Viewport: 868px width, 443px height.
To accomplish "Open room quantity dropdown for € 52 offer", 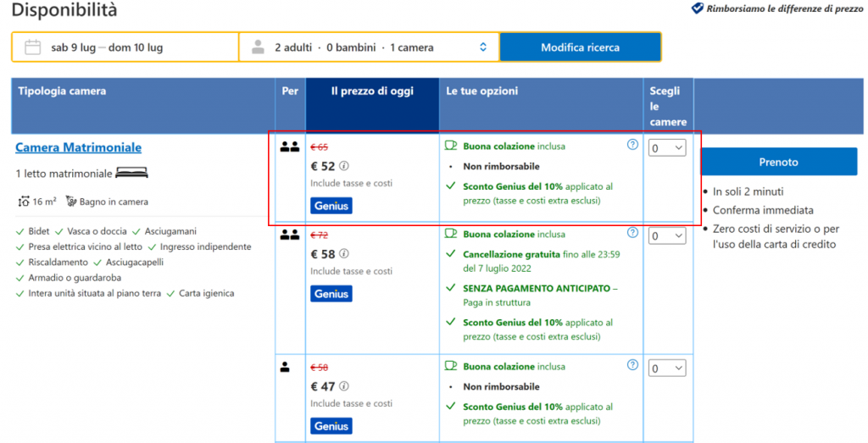I will (667, 148).
